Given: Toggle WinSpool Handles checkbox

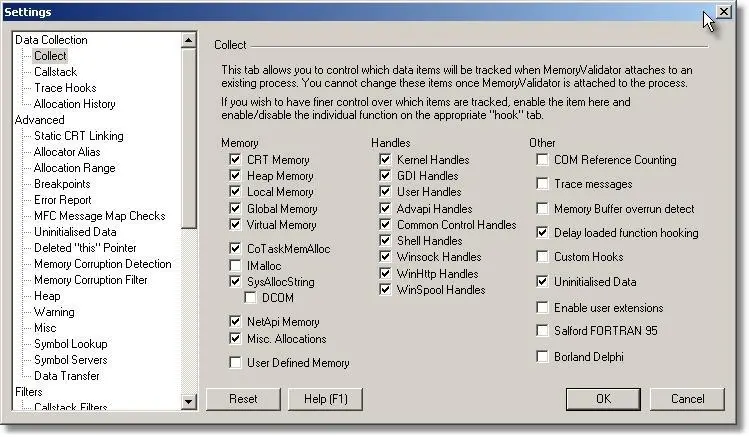Looking at the screenshot, I should coord(385,289).
